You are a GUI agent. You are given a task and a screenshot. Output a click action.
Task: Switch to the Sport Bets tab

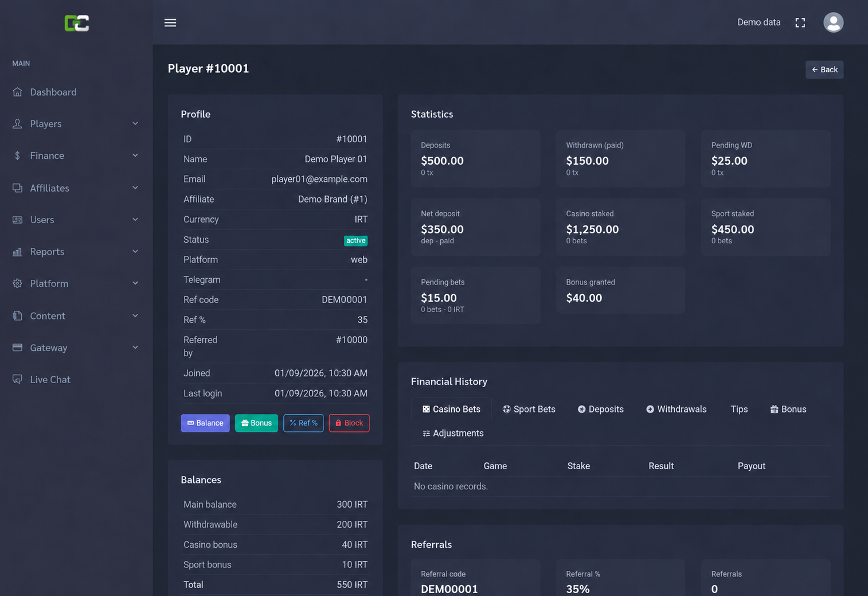click(x=529, y=409)
